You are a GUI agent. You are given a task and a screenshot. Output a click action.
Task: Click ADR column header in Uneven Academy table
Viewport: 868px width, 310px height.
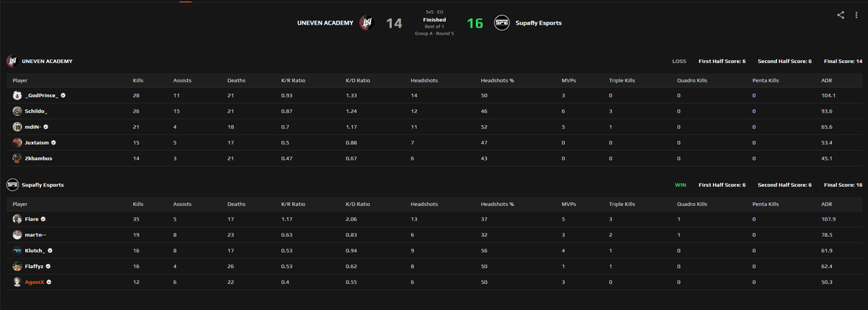827,80
